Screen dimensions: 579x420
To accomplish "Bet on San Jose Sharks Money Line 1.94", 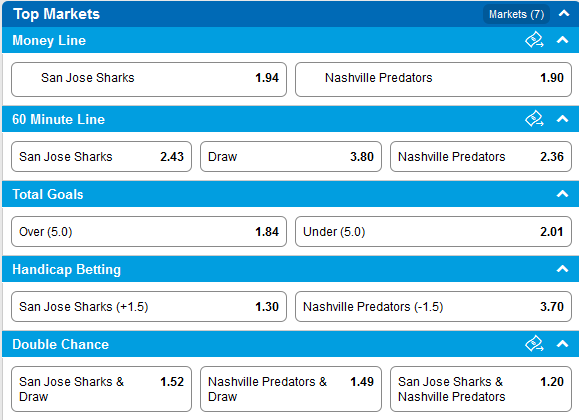I will [149, 79].
